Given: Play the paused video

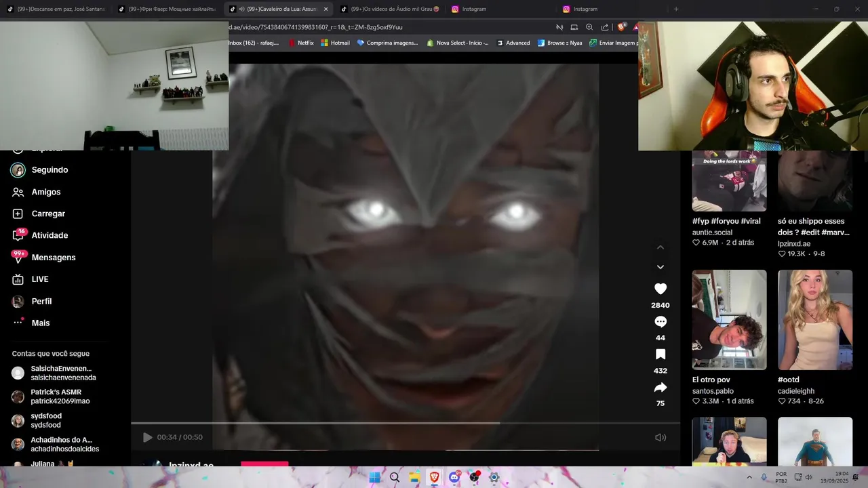Looking at the screenshot, I should click(x=147, y=437).
